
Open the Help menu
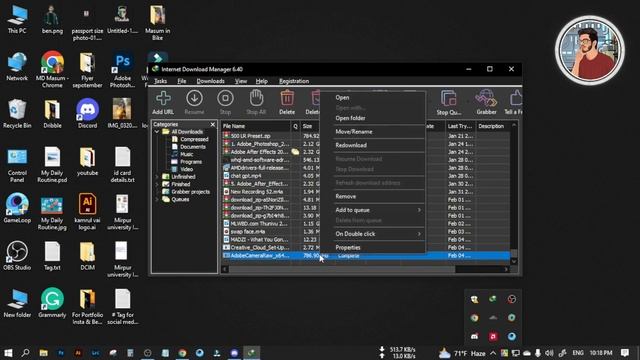coord(262,81)
